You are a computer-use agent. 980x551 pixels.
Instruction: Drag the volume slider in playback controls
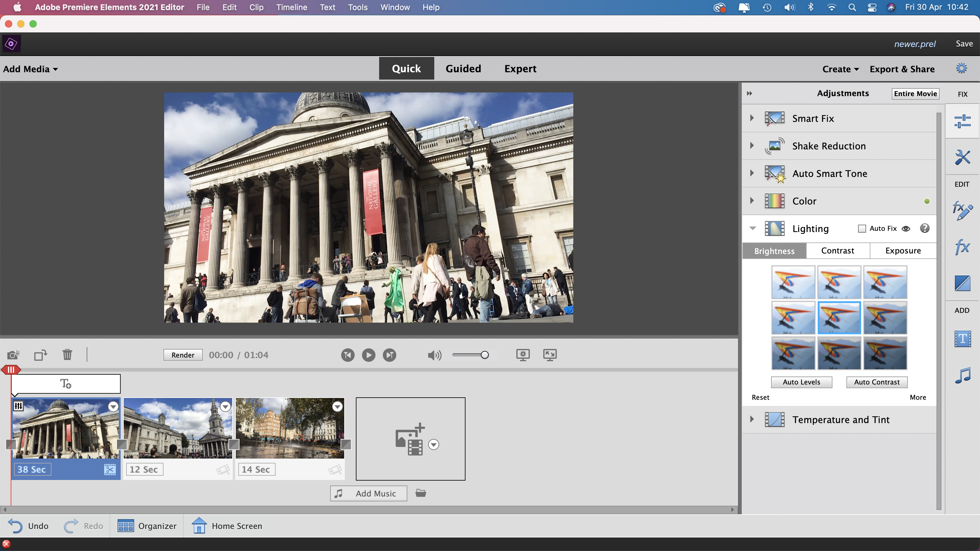pos(484,354)
